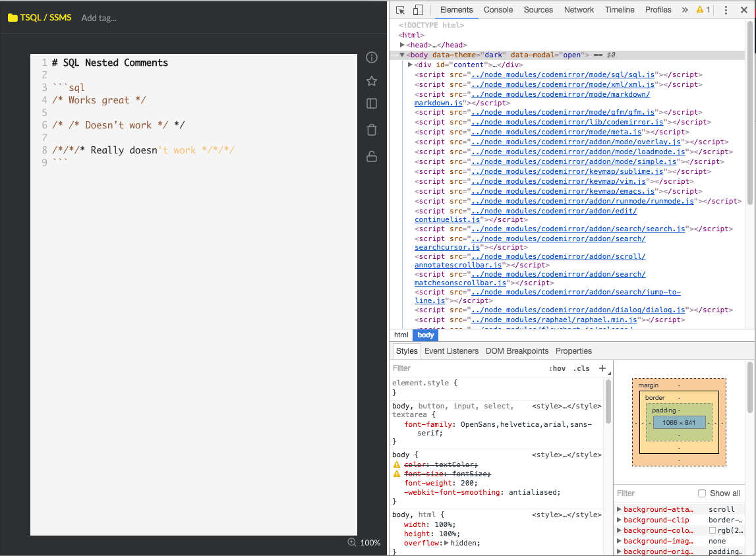This screenshot has width=756, height=556.
Task: Toggle split preview view
Action: click(x=371, y=103)
